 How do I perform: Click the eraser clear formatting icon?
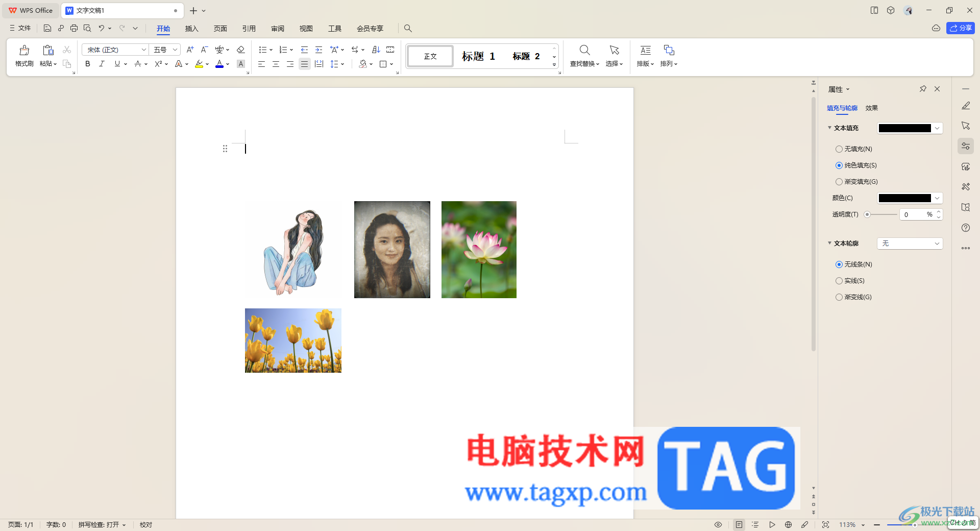241,50
